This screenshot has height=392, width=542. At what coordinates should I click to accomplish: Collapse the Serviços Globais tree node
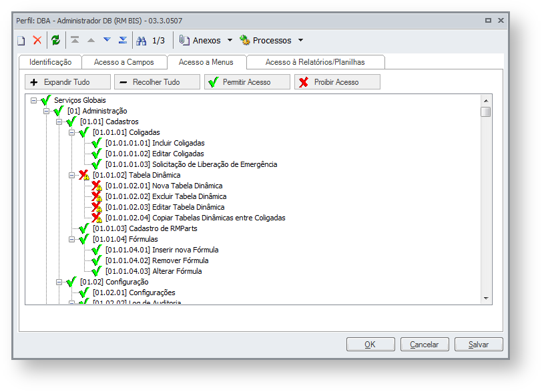(x=33, y=101)
